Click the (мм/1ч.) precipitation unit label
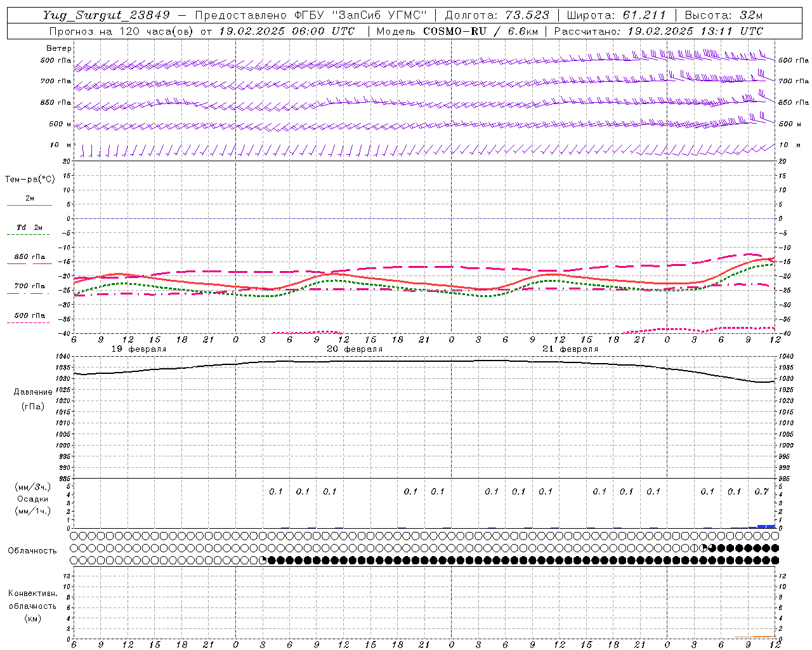This screenshot has height=650, width=812. (33, 511)
